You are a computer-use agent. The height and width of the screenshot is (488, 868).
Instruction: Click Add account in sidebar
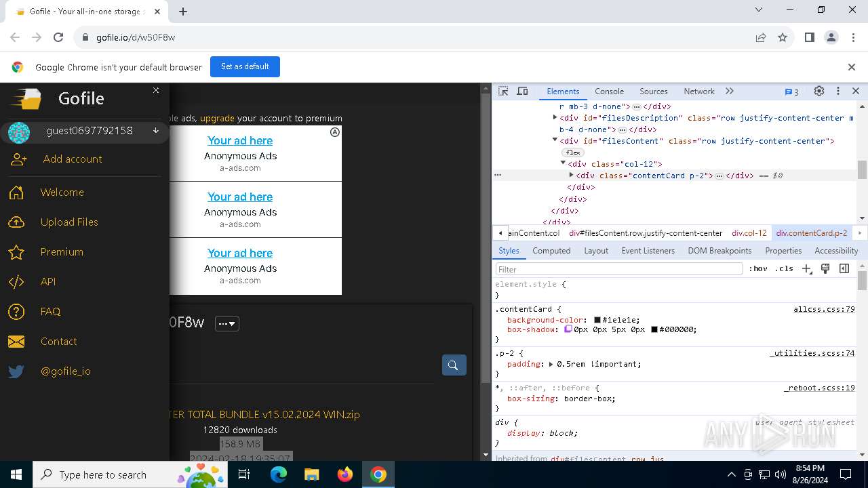coord(73,159)
